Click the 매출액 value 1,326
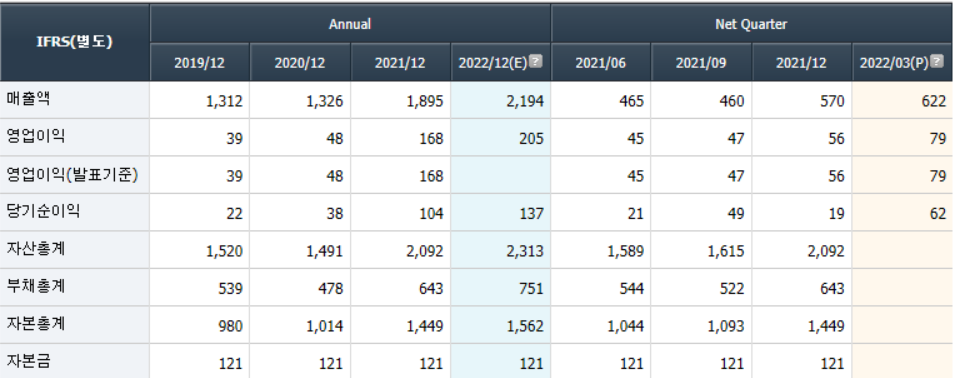The height and width of the screenshot is (378, 953). pyautogui.click(x=325, y=101)
